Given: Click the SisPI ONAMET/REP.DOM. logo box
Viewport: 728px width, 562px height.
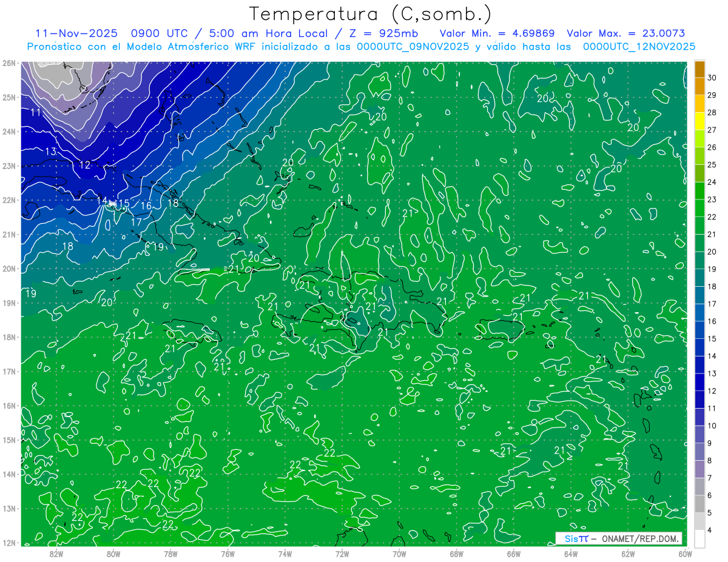Looking at the screenshot, I should click(618, 538).
